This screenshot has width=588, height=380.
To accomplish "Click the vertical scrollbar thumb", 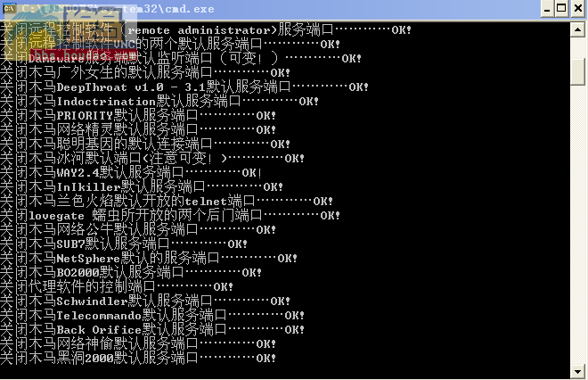I will click(x=577, y=71).
